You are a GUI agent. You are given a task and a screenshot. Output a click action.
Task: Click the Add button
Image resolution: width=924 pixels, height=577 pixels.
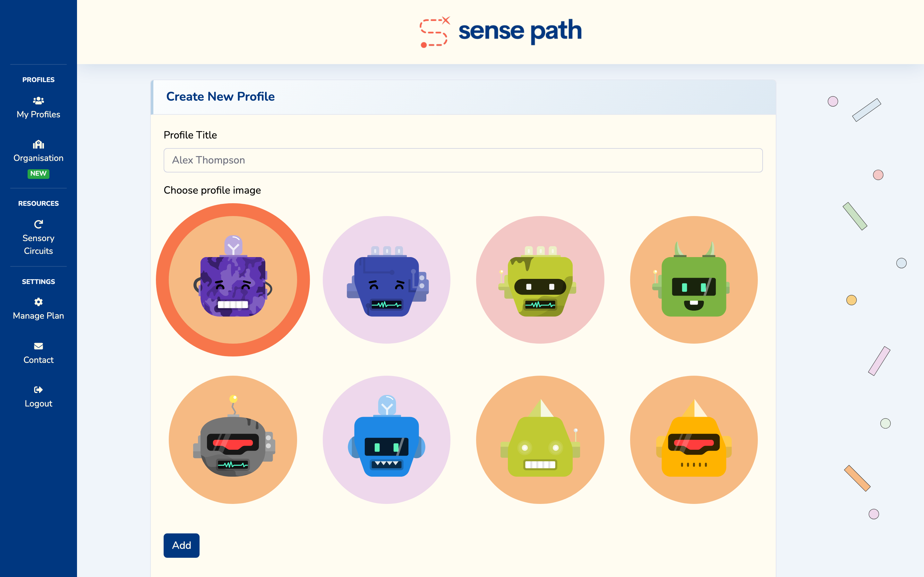point(181,545)
